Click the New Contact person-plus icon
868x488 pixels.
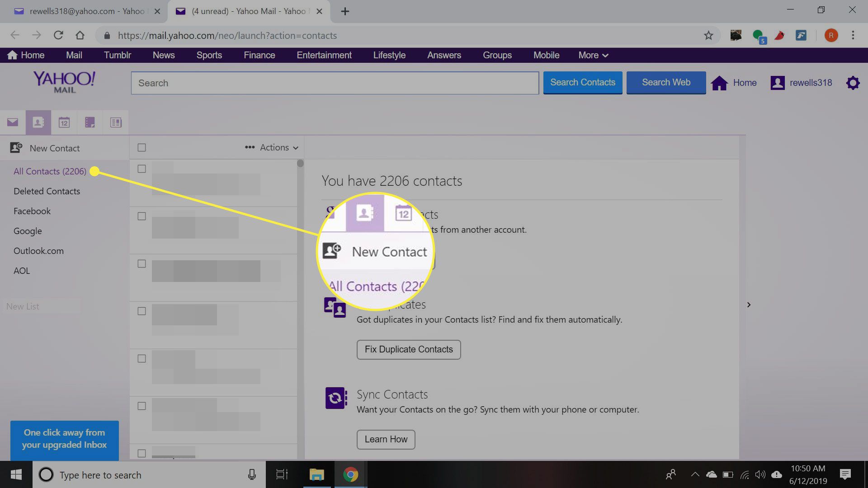pos(16,148)
